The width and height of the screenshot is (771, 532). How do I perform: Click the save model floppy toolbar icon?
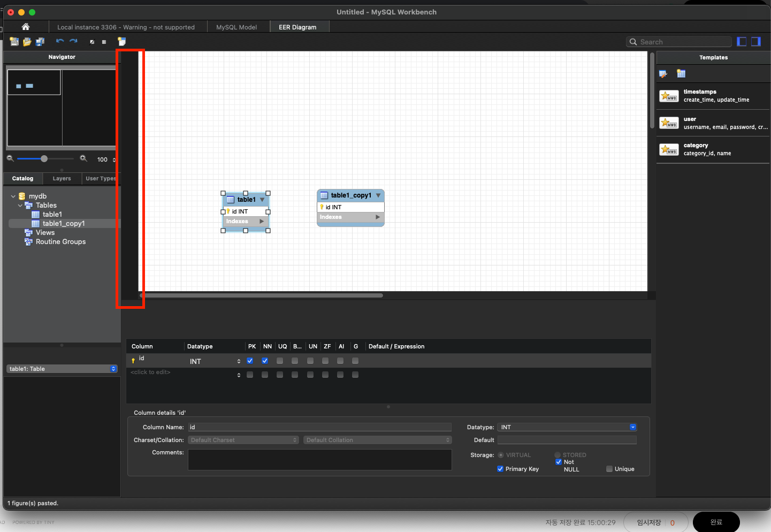click(x=40, y=41)
